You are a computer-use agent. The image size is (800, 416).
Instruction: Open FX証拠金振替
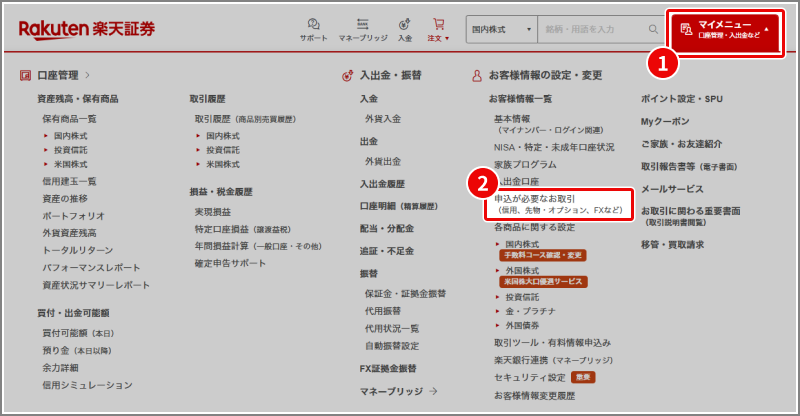(388, 369)
